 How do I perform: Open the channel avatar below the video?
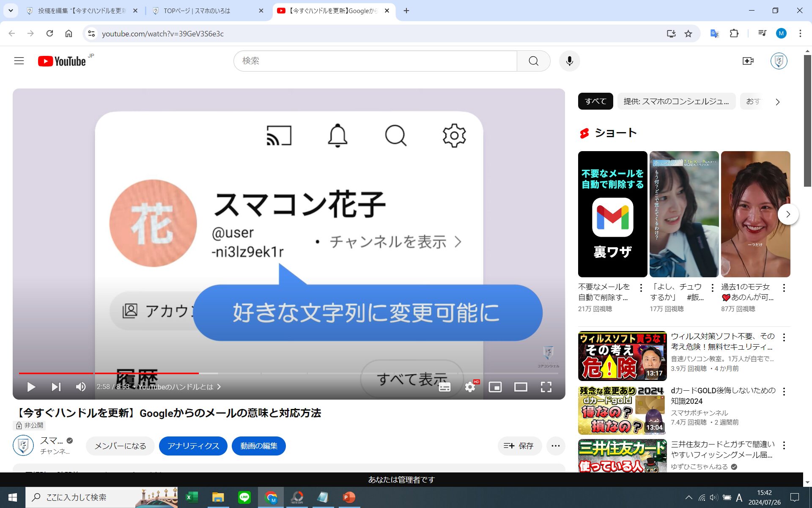[23, 445]
